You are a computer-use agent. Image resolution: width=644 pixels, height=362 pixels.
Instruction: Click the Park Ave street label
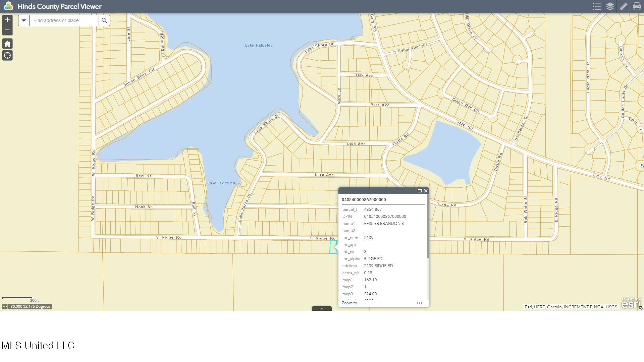(380, 105)
